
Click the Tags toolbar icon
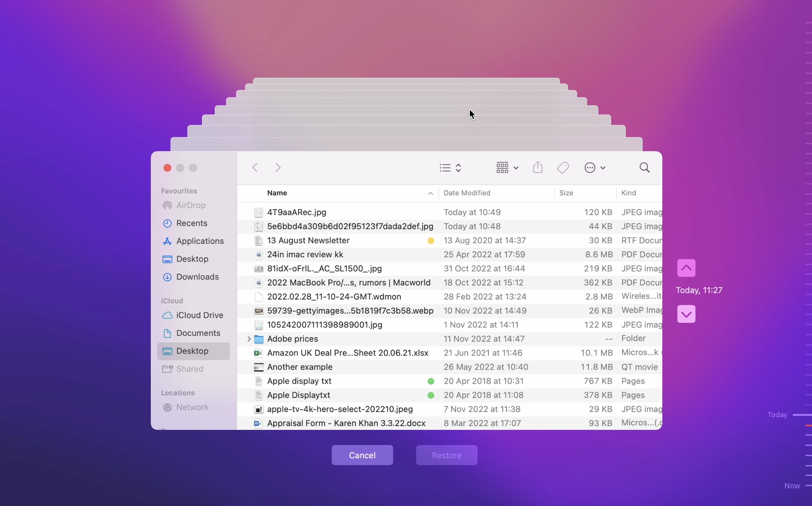(563, 168)
